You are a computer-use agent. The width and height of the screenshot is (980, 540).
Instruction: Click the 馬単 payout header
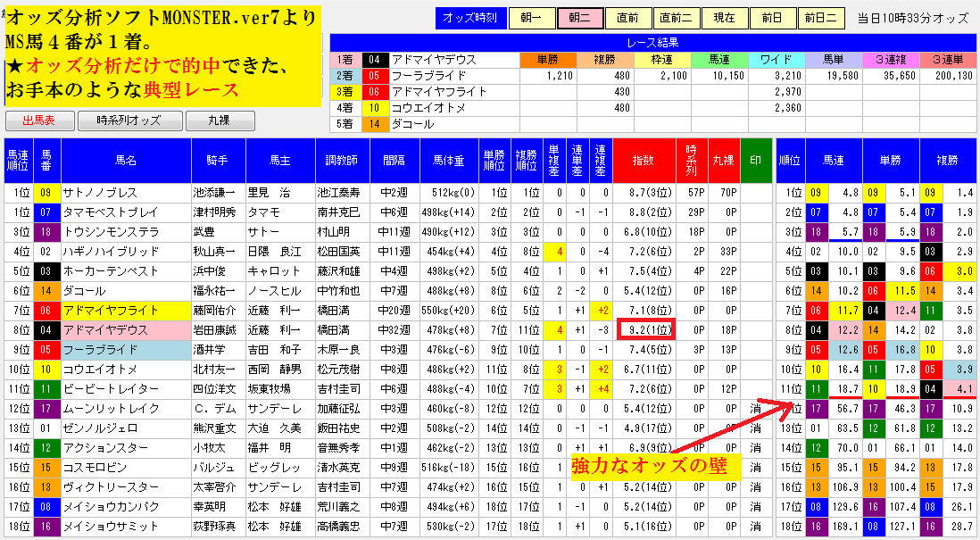pyautogui.click(x=834, y=60)
